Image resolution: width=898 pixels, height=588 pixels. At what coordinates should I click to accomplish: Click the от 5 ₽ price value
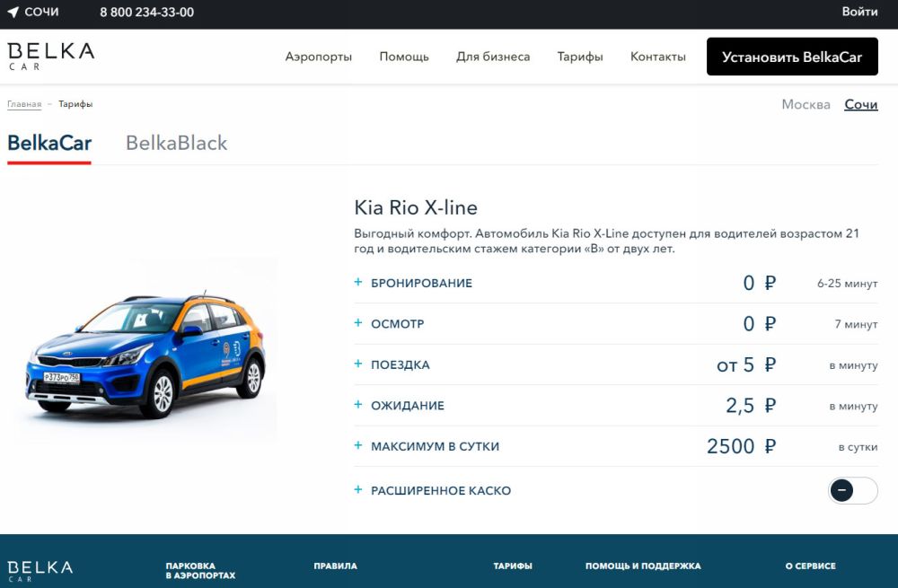(746, 364)
